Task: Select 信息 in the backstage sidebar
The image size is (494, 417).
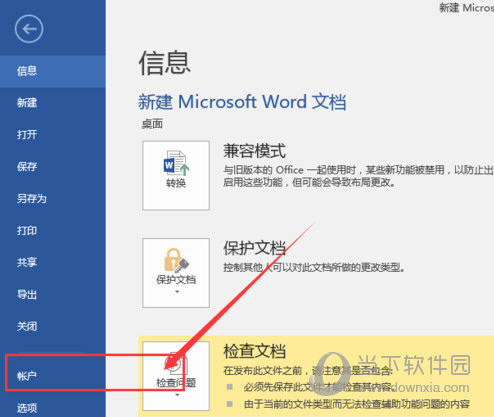Action: 53,71
